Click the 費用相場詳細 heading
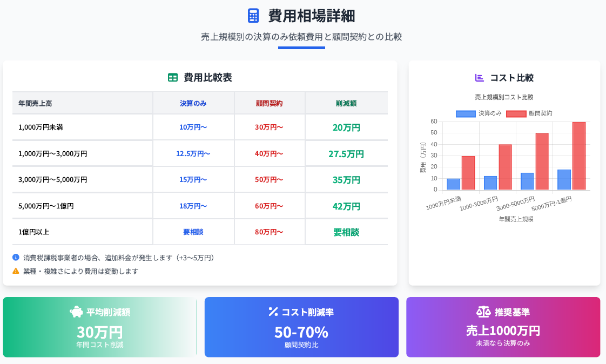The height and width of the screenshot is (364, 606). pyautogui.click(x=312, y=16)
